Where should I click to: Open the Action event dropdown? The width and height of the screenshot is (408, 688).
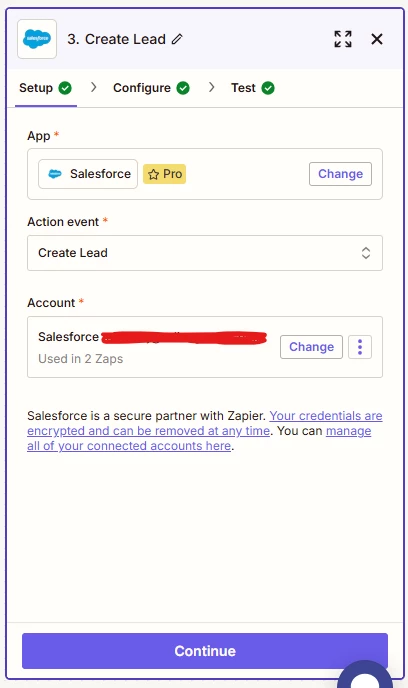pos(205,253)
